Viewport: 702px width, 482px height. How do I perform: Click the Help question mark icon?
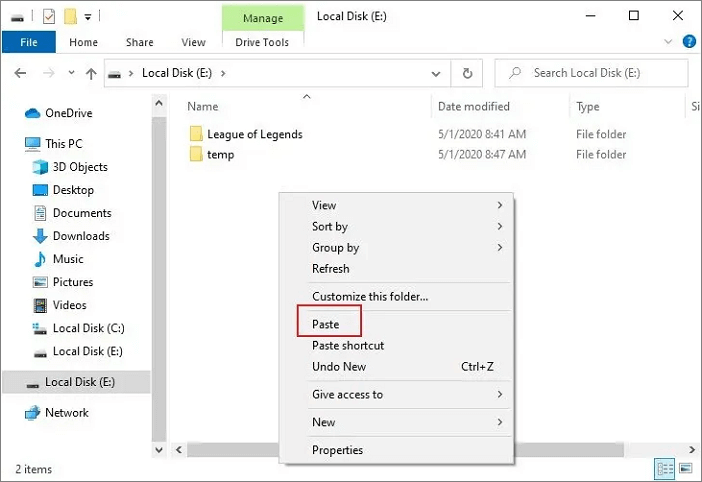pyautogui.click(x=689, y=42)
